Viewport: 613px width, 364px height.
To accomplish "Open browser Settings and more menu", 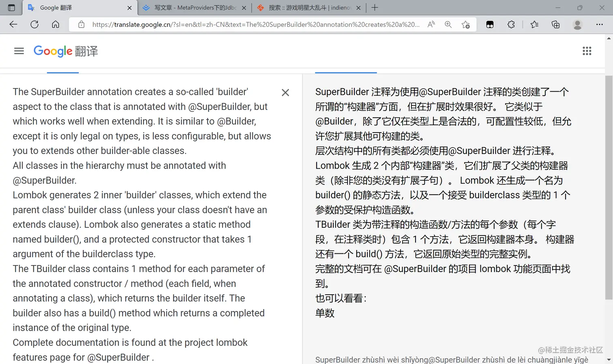I will pyautogui.click(x=599, y=24).
